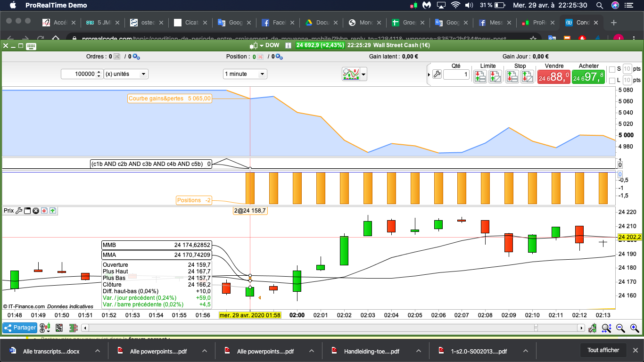Open the (x) unités dropdown
The image size is (644, 362).
(126, 74)
